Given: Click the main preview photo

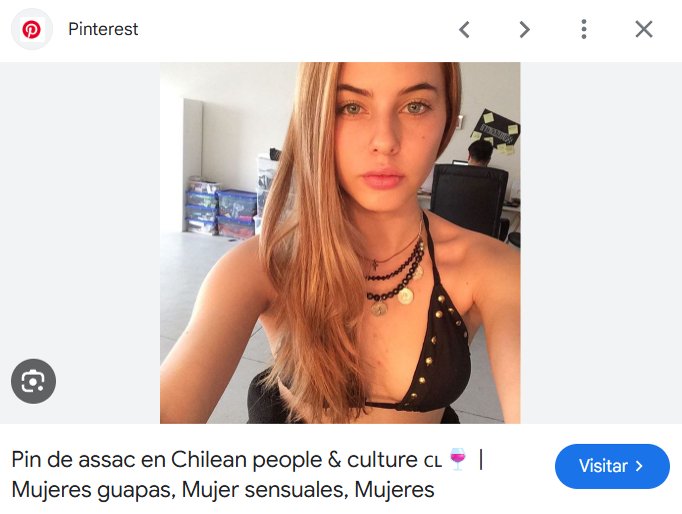Looking at the screenshot, I should 340,243.
